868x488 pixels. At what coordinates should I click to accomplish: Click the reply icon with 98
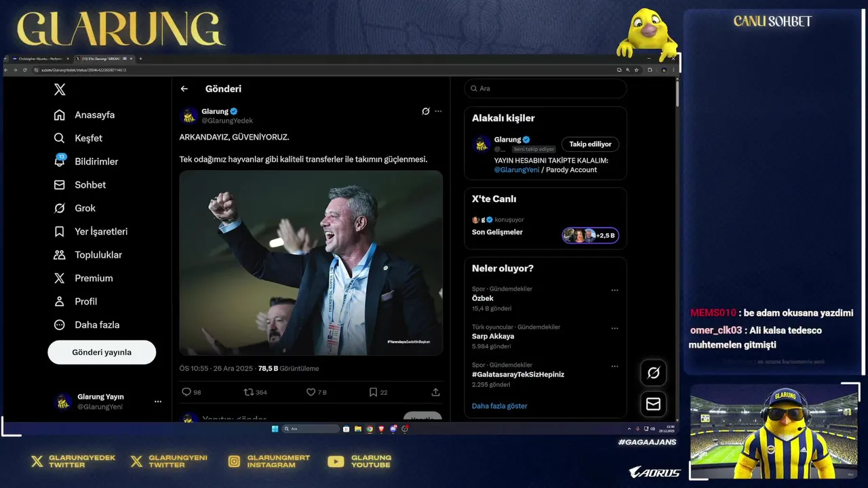(186, 392)
